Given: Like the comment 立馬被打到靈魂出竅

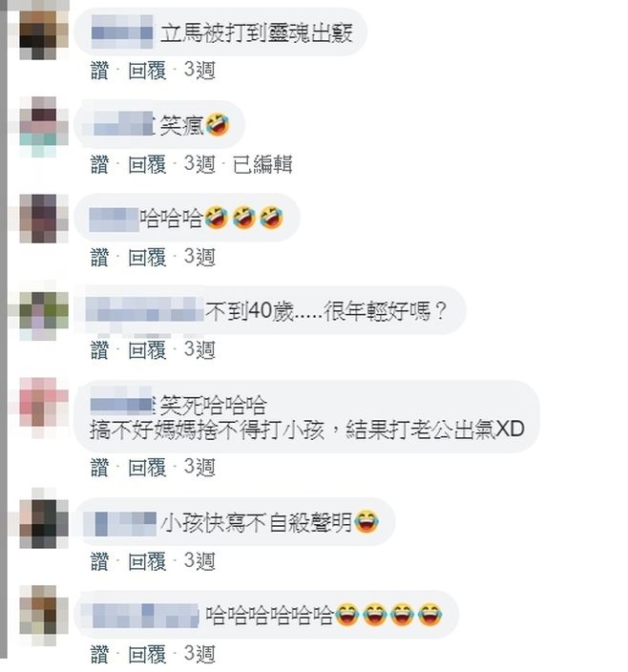Looking at the screenshot, I should click(x=99, y=71).
